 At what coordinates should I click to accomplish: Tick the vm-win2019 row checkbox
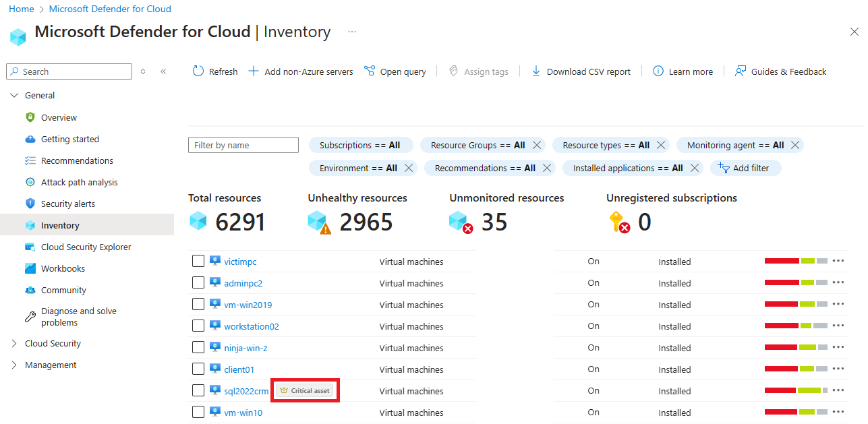pyautogui.click(x=198, y=304)
